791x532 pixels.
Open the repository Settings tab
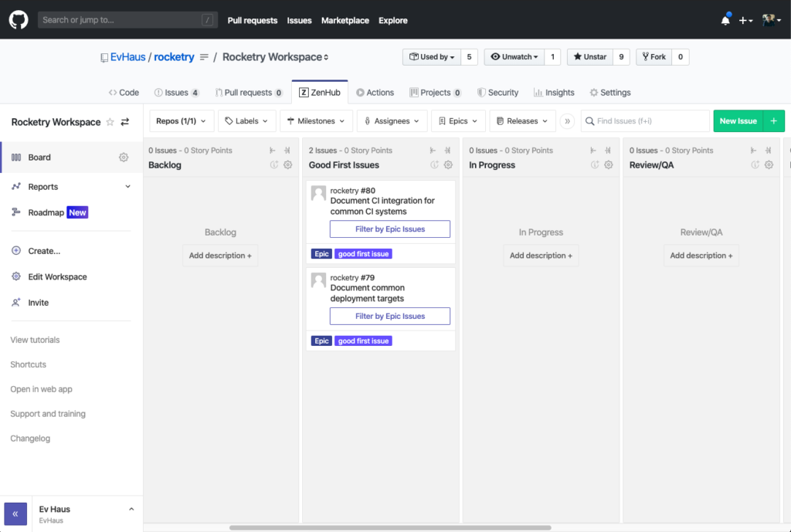point(610,93)
